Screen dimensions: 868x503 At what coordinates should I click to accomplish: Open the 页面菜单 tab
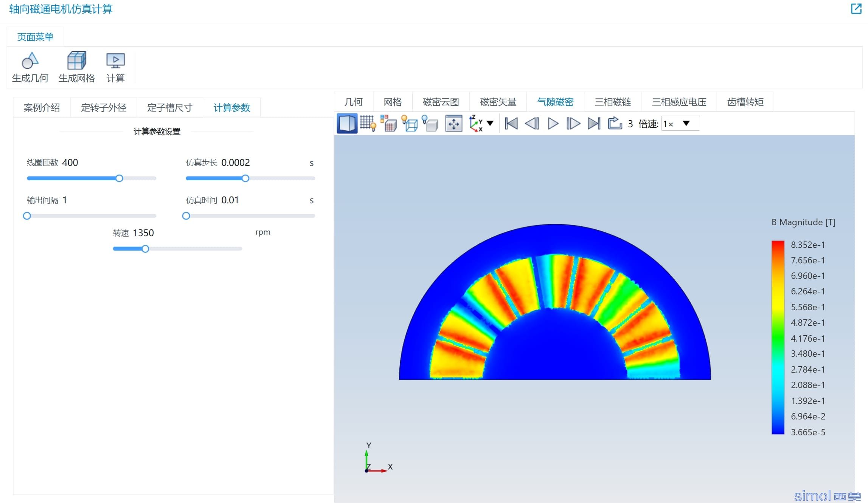[x=35, y=37]
